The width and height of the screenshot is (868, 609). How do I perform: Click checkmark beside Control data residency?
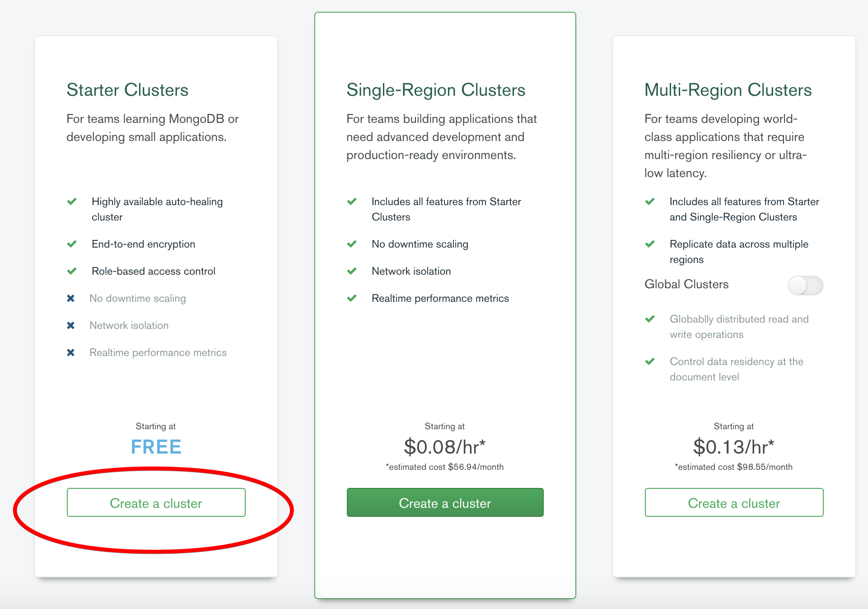[650, 361]
